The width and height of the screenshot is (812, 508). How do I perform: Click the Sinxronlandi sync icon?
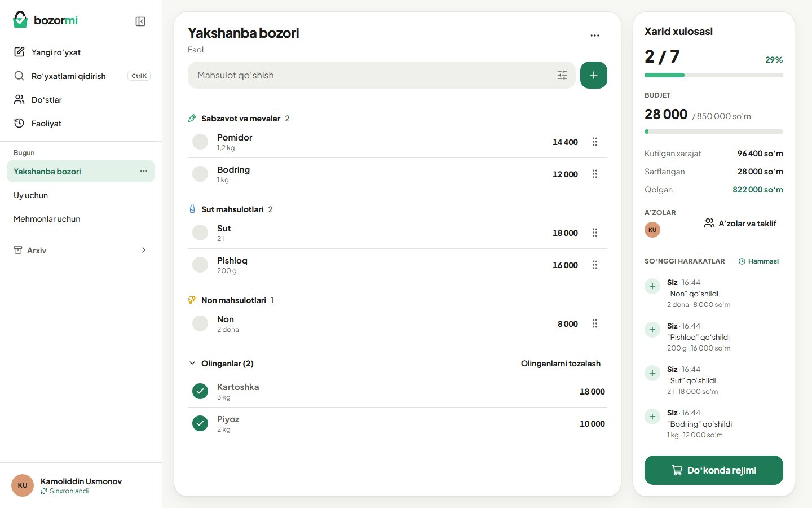[x=44, y=491]
